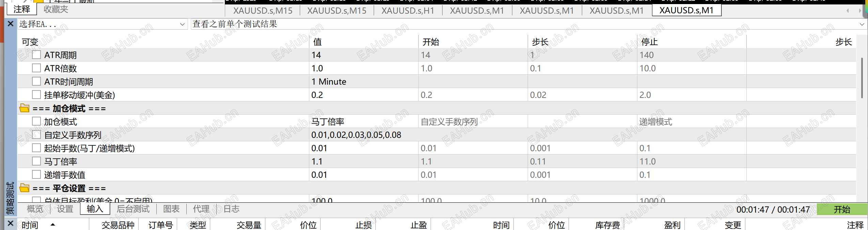
Task: Switch to the 收藏夹 tab
Action: click(56, 9)
